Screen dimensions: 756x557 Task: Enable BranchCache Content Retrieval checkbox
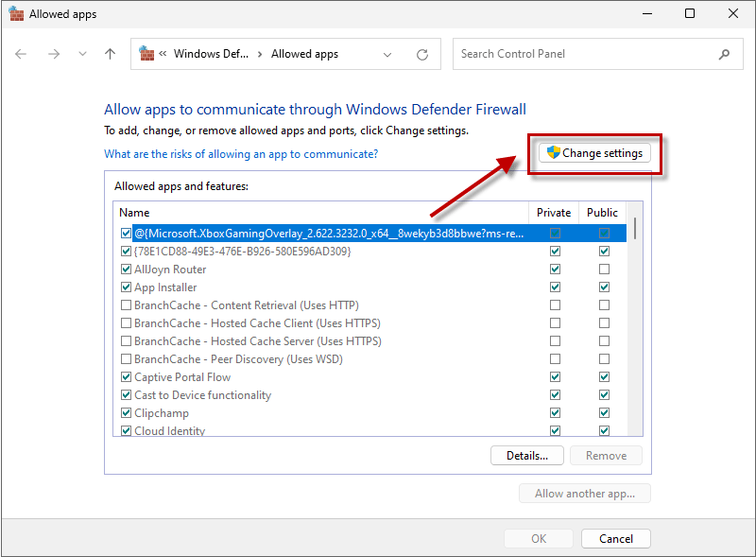pyautogui.click(x=126, y=305)
